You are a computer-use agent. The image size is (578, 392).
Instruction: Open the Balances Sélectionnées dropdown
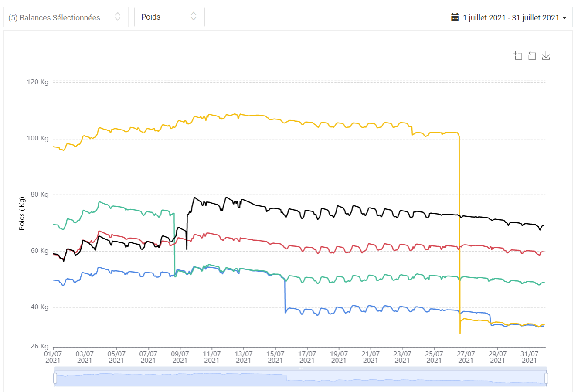[x=66, y=17]
